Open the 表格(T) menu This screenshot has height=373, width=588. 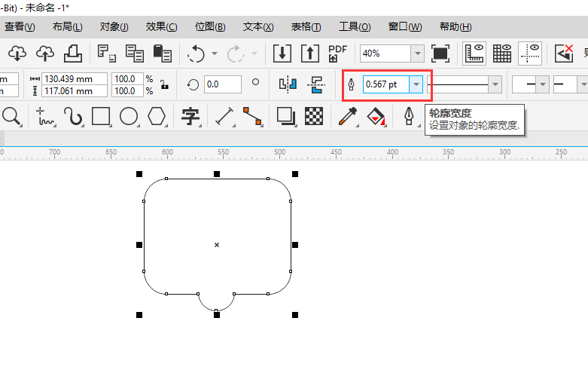pyautogui.click(x=306, y=26)
